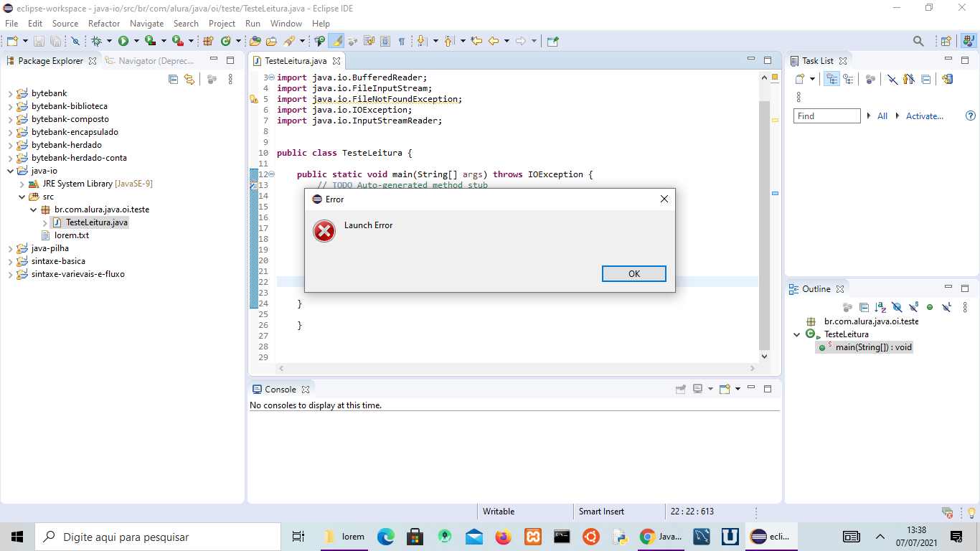Toggle Categorized view in Task List

pos(831,79)
